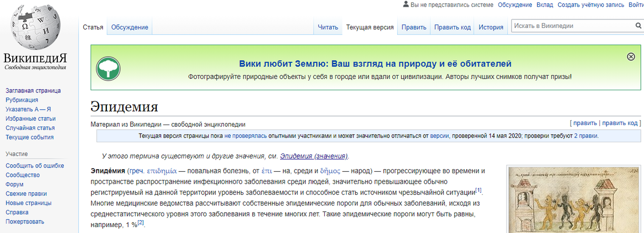Viewport: 644px width, 233px height.
Task: Open Случайная статья link
Action: [x=30, y=128]
